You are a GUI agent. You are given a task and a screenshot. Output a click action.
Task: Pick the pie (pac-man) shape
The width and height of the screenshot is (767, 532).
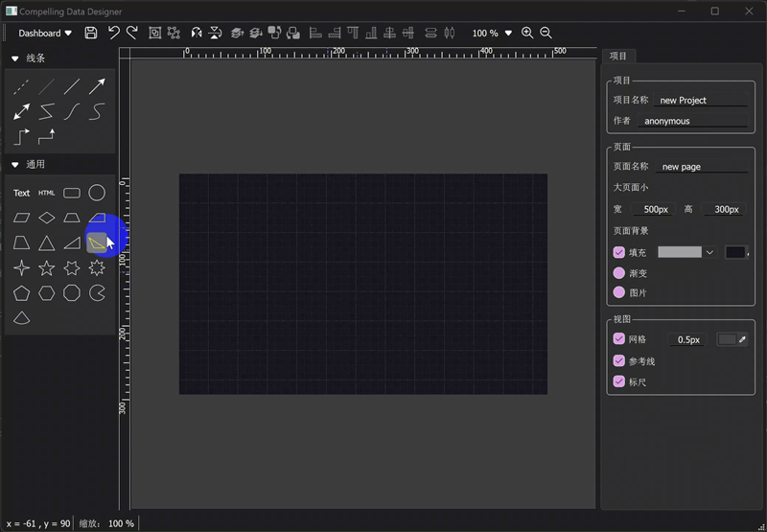97,293
